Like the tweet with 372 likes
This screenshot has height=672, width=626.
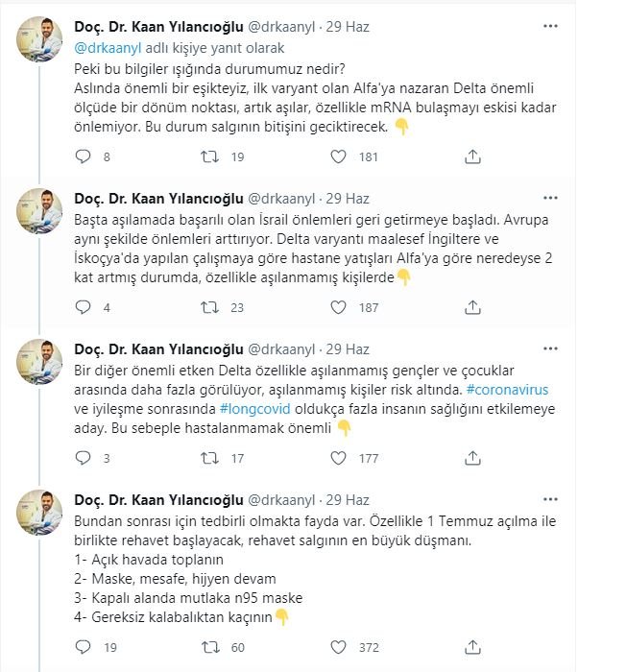pyautogui.click(x=338, y=647)
